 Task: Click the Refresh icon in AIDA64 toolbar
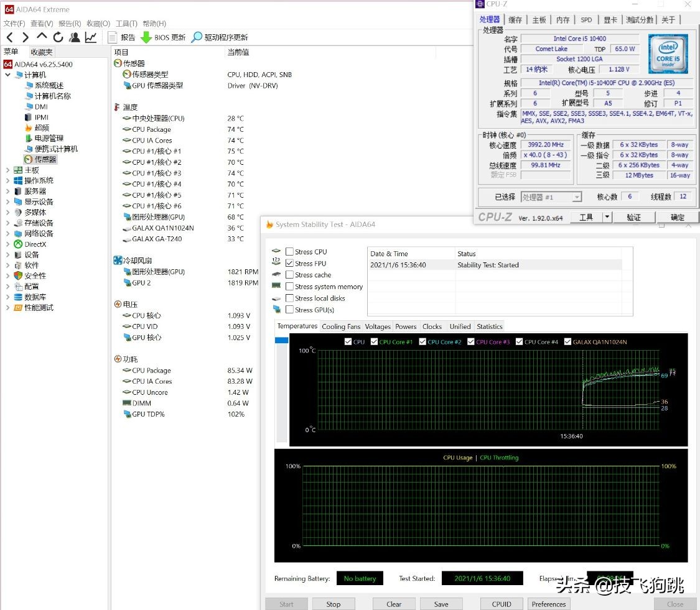click(x=58, y=37)
